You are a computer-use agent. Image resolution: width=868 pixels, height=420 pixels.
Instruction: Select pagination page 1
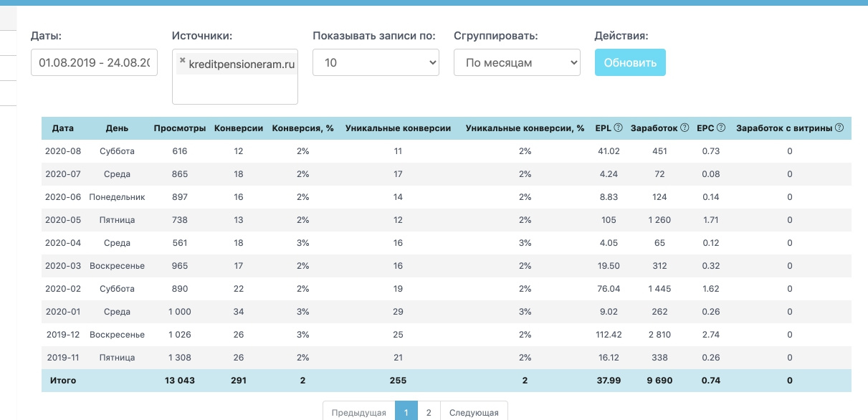tap(406, 412)
